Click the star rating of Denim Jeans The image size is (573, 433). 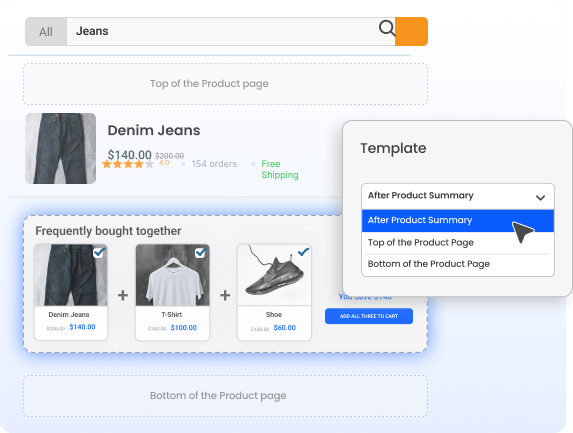[128, 164]
